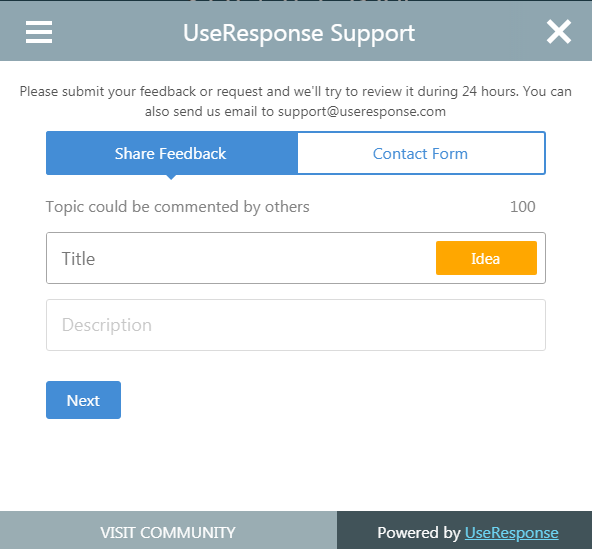Viewport: 593px width, 549px height.
Task: Click the support@useresponse.com email address
Action: [362, 112]
